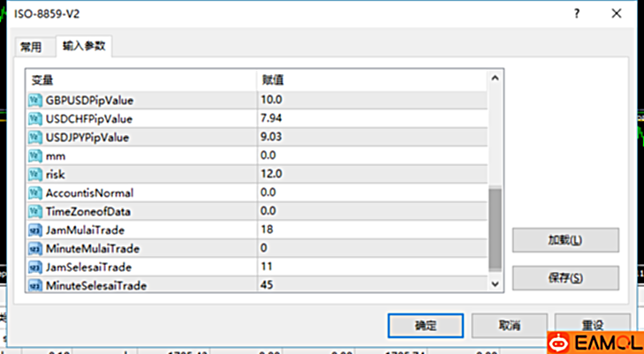Click the risk value field 12.0

coord(369,174)
